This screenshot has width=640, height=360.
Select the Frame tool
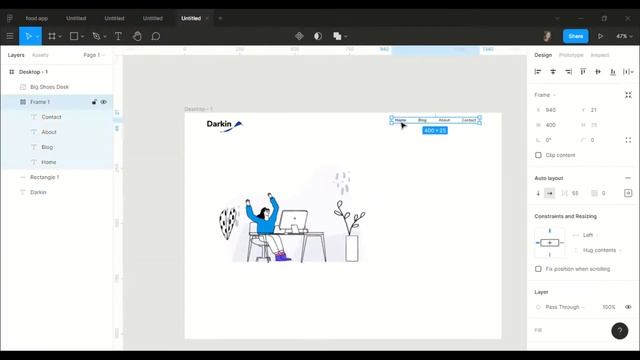coord(52,36)
